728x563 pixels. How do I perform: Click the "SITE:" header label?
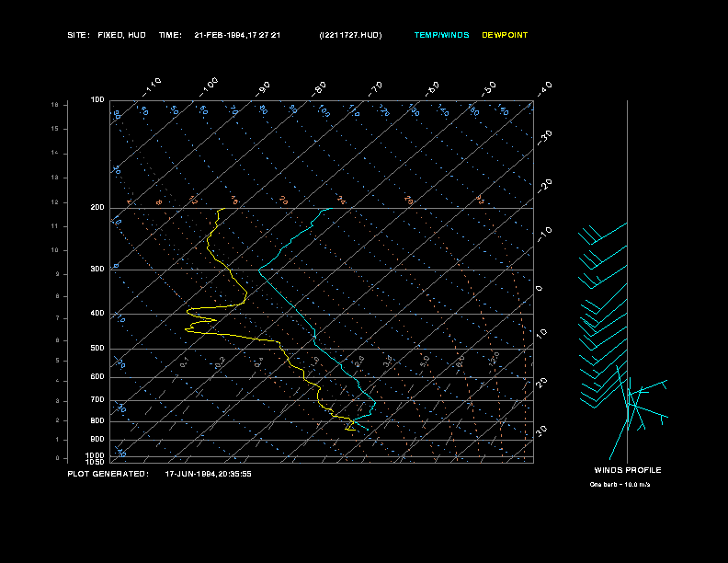point(78,35)
